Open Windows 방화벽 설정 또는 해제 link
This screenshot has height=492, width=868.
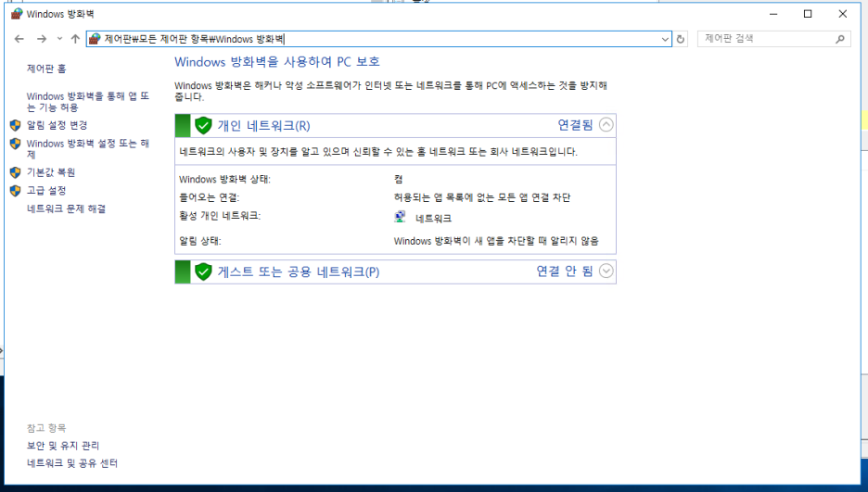[x=88, y=148]
